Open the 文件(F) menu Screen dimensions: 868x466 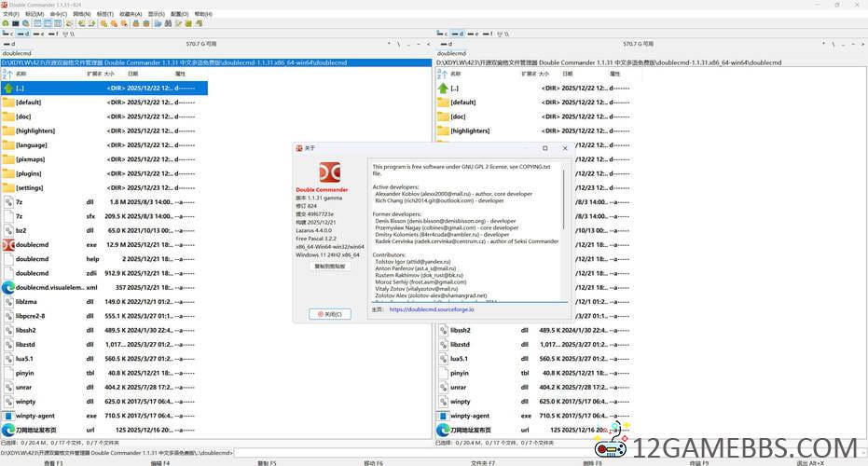[7, 14]
